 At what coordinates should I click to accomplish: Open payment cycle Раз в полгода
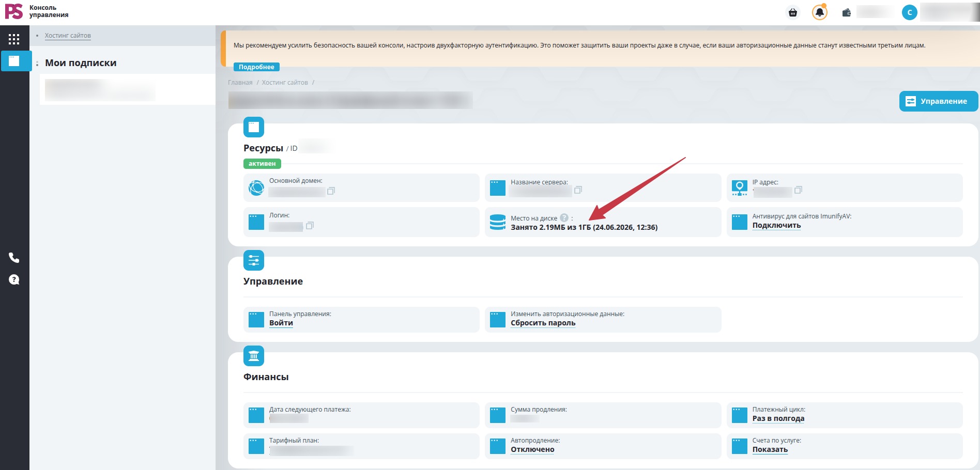click(778, 418)
